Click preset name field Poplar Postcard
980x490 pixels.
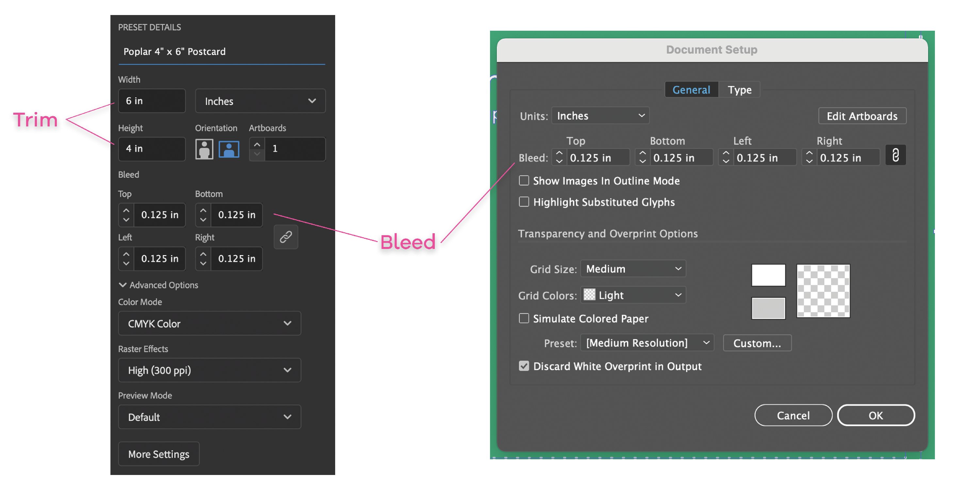tap(222, 52)
